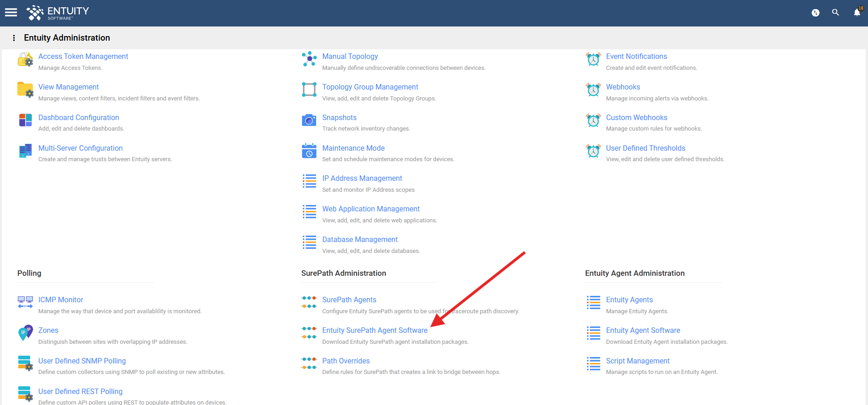The image size is (868, 405).
Task: Open the hamburger main menu
Action: [11, 12]
